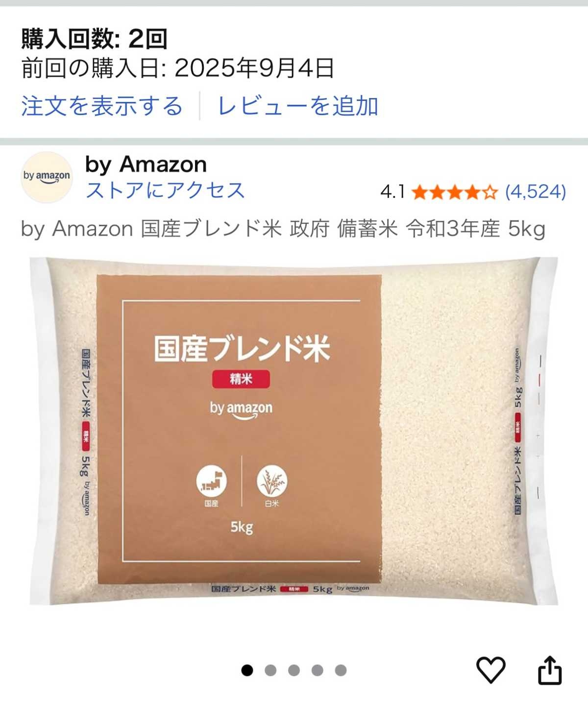Click レビューを追加 link

tap(298, 106)
